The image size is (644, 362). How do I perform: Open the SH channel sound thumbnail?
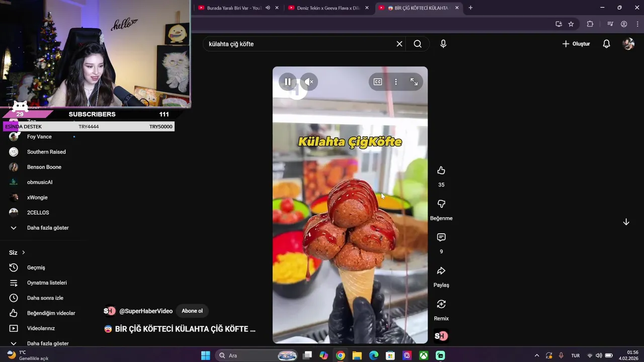[441, 336]
